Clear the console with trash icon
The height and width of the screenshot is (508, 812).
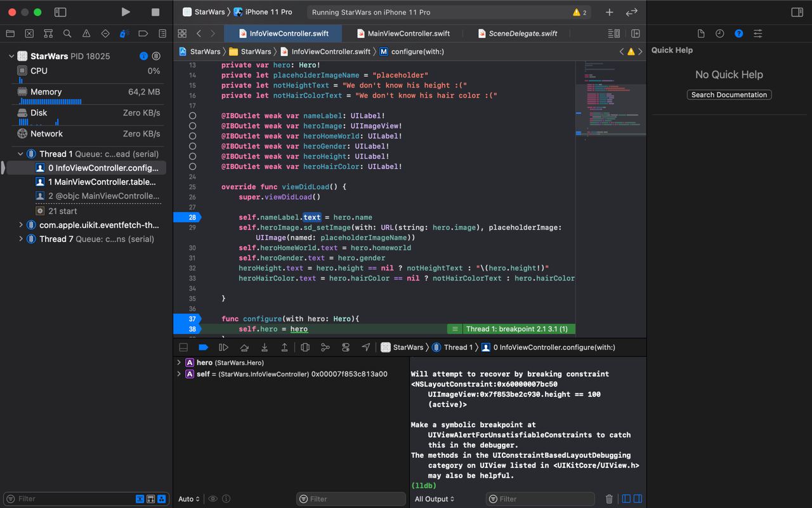[609, 499]
